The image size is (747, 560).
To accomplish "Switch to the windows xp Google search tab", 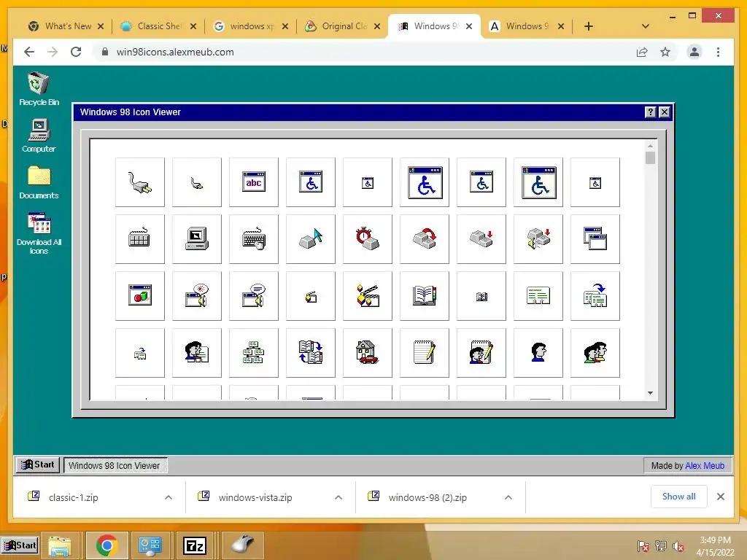I will [x=251, y=26].
